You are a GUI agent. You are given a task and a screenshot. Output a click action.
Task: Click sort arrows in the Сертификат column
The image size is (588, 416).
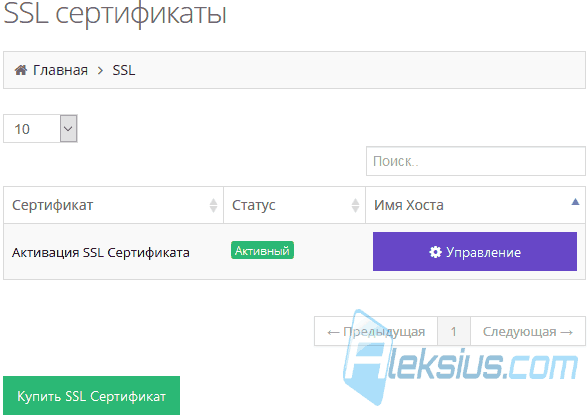[213, 205]
